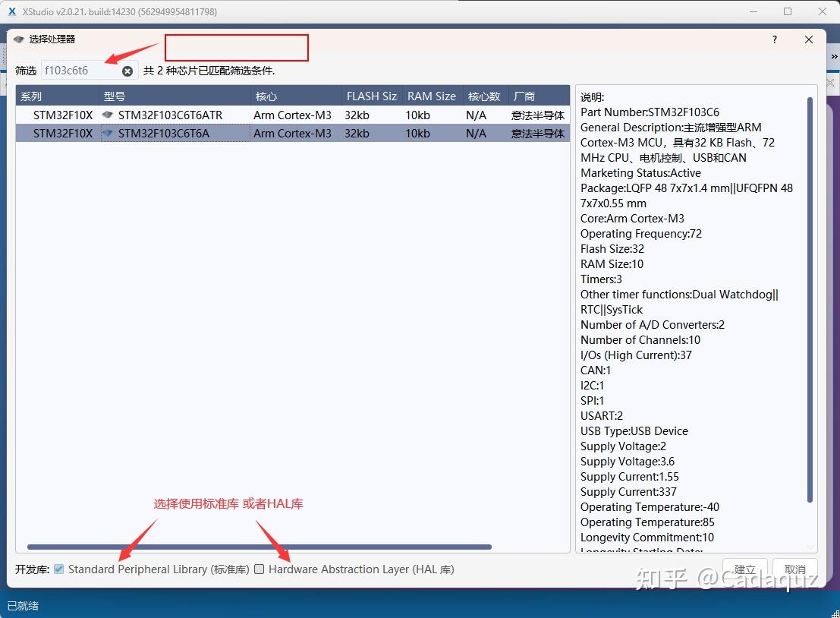Screen dimensions: 840x618
Task: Click the Operating Frequency:72 line
Action: pyautogui.click(x=641, y=234)
